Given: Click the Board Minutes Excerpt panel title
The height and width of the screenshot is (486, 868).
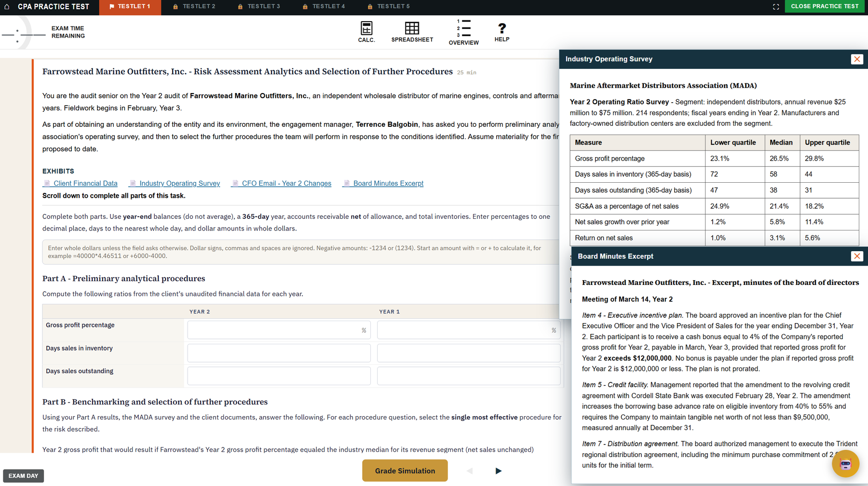Looking at the screenshot, I should [x=615, y=256].
